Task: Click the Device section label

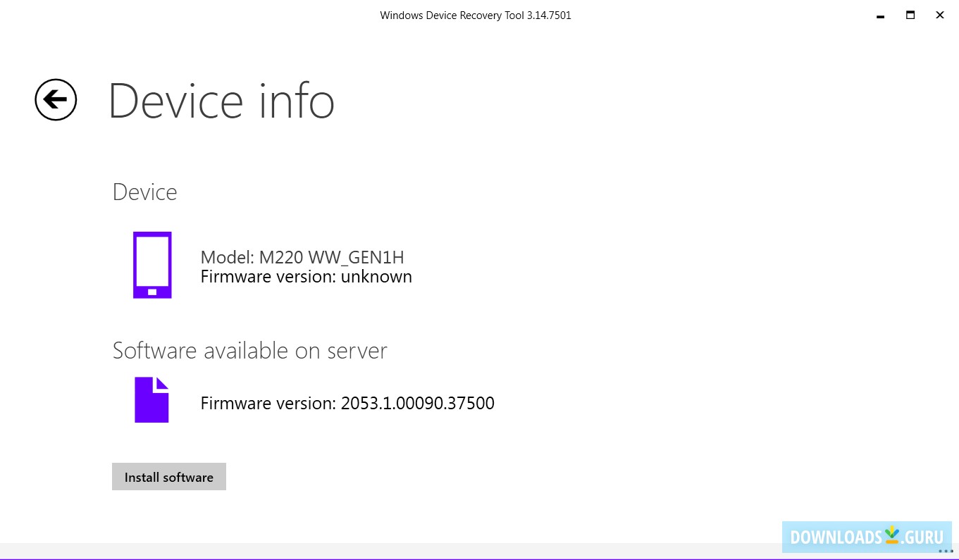Action: point(144,191)
